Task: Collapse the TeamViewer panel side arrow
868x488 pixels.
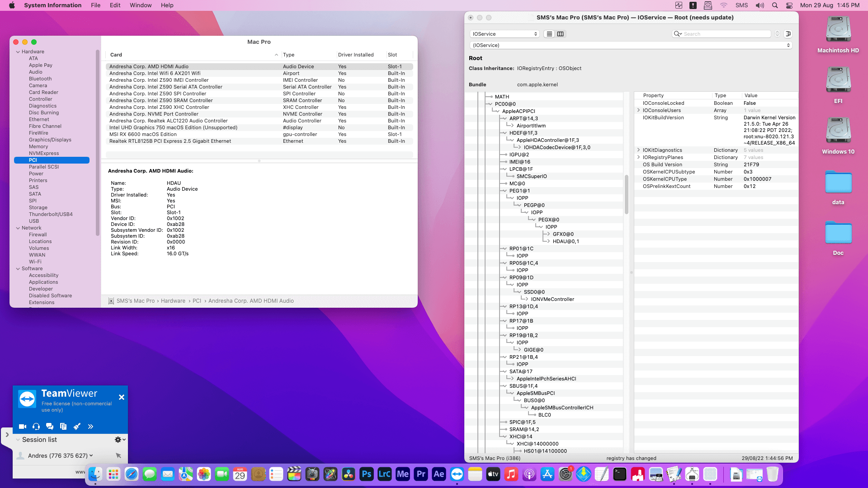Action: click(7, 435)
